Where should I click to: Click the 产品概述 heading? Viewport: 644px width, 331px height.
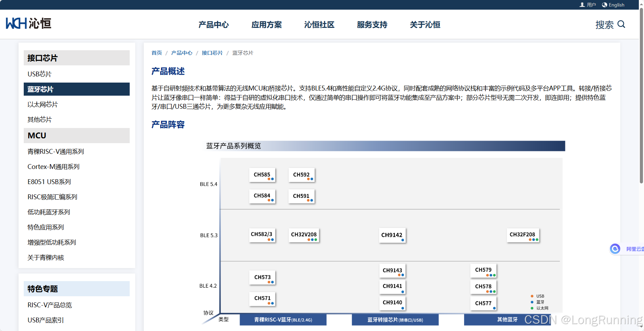coord(168,71)
